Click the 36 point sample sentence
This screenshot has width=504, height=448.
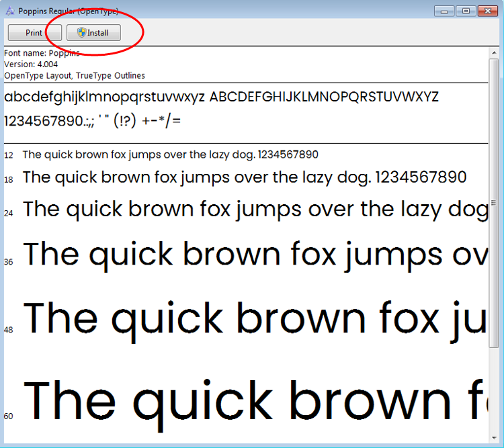pos(255,256)
